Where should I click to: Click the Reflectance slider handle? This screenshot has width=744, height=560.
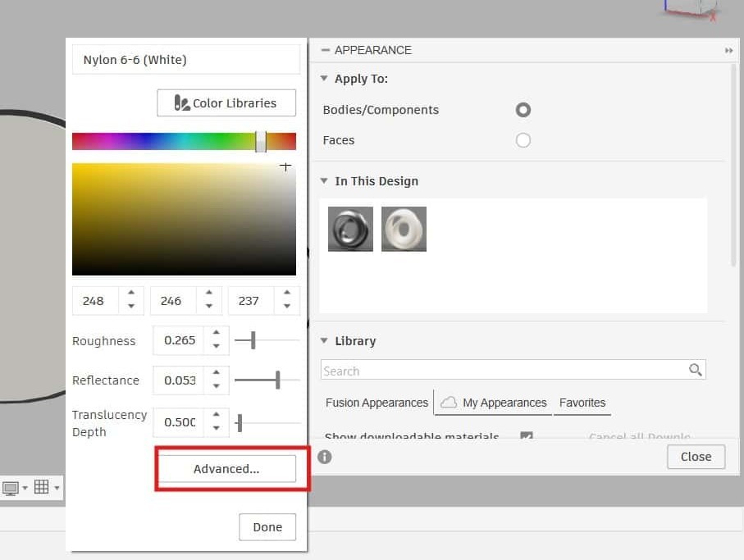click(x=277, y=380)
